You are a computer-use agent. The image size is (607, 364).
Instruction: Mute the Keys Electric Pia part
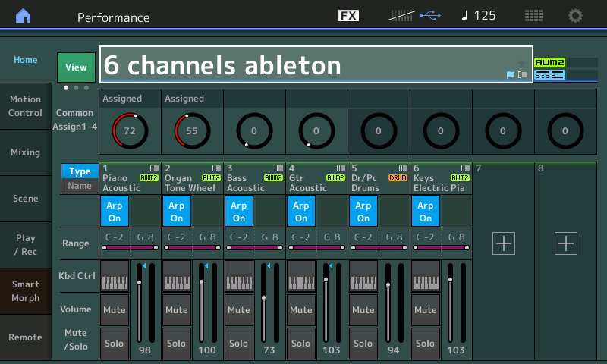(x=426, y=310)
